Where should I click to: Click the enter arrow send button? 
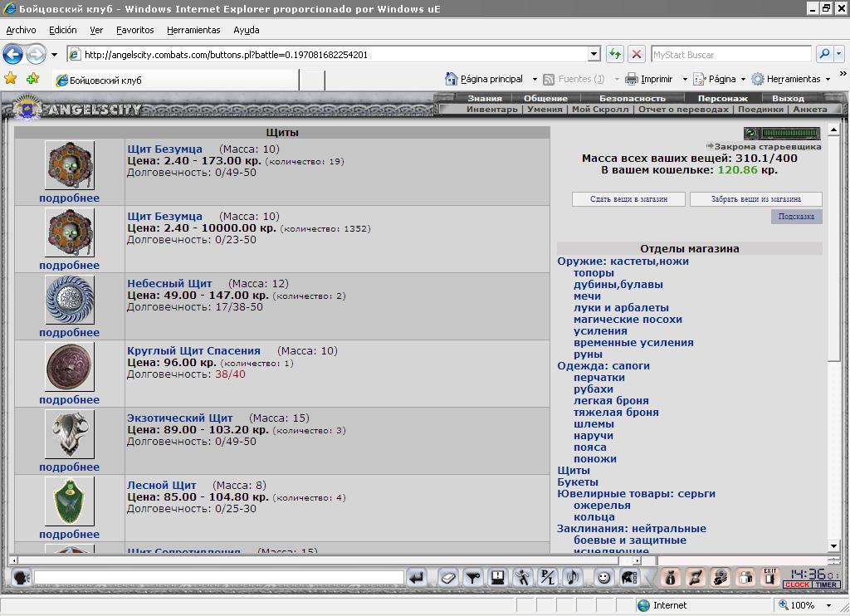coord(417,578)
